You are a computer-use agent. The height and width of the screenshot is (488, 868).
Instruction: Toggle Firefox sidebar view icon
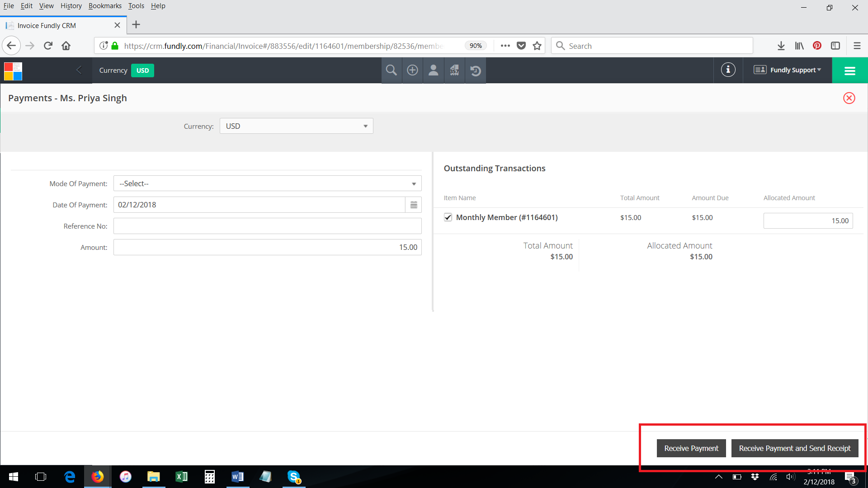pyautogui.click(x=835, y=46)
